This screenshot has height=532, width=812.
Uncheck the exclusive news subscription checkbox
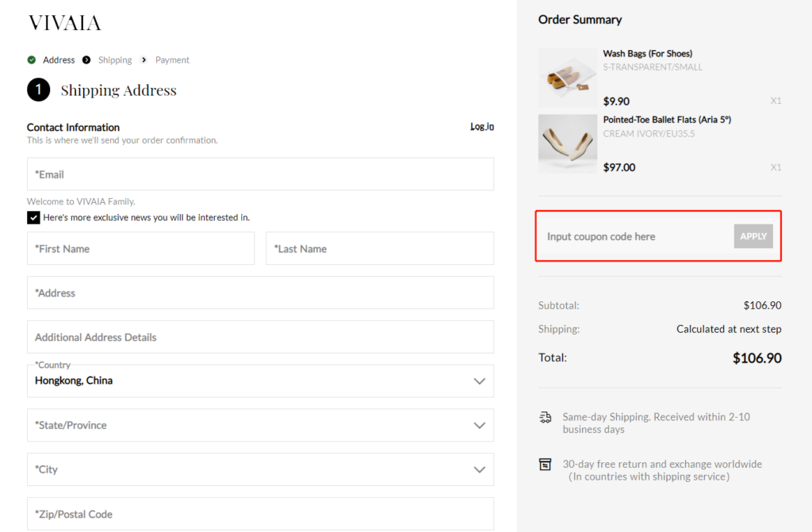(33, 217)
